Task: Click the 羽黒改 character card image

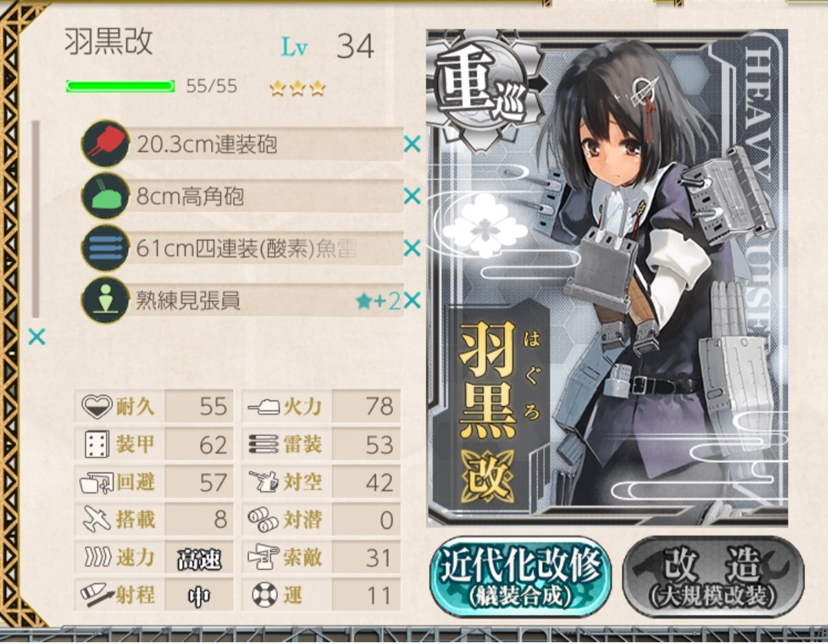Action: coord(607,277)
